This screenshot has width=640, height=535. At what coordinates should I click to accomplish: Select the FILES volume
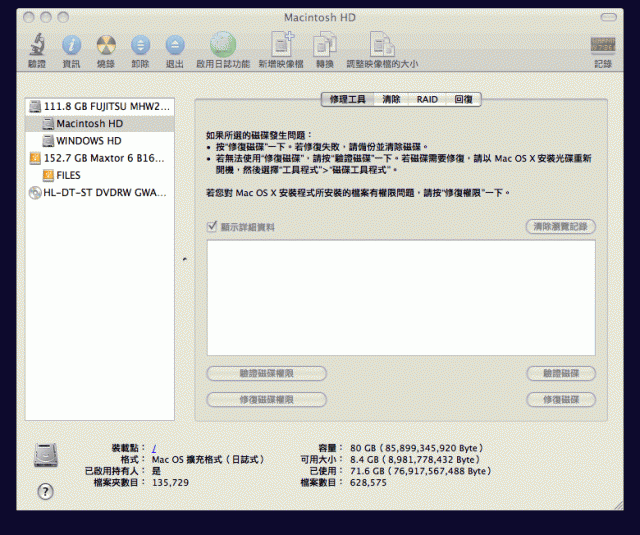pyautogui.click(x=100, y=175)
